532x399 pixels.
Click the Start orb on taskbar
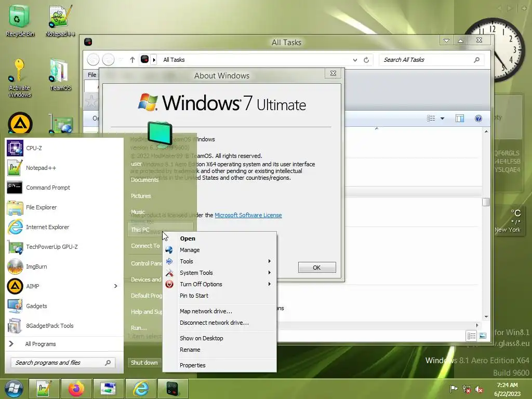[x=14, y=389]
